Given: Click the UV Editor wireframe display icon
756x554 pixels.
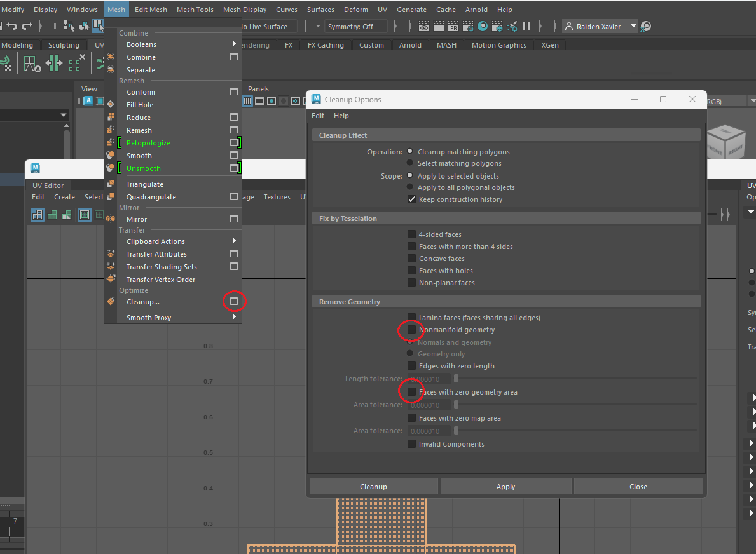Looking at the screenshot, I should click(38, 215).
